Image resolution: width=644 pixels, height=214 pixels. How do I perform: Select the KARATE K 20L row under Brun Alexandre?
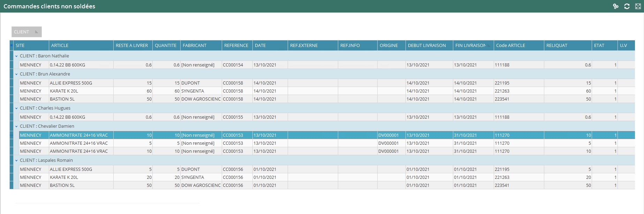click(81, 91)
